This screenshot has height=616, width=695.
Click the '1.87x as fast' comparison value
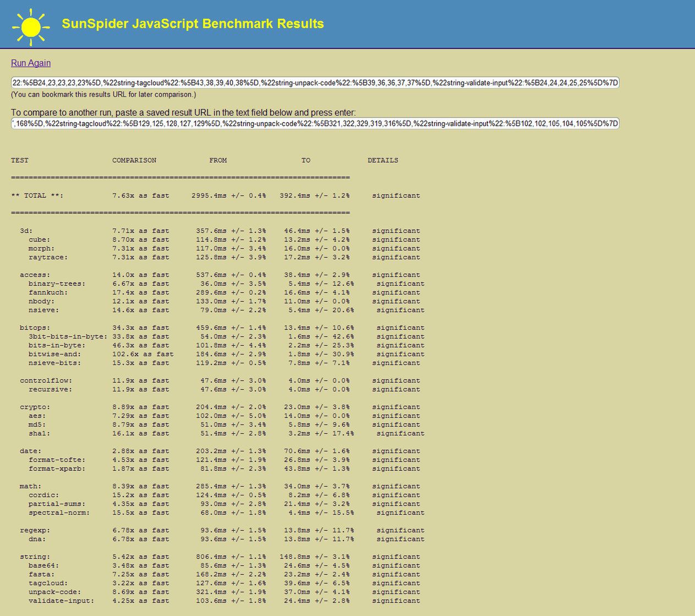coord(141,469)
